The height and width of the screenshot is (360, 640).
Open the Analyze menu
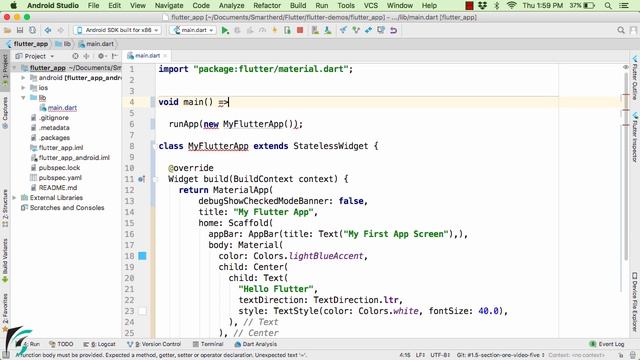point(231,5)
